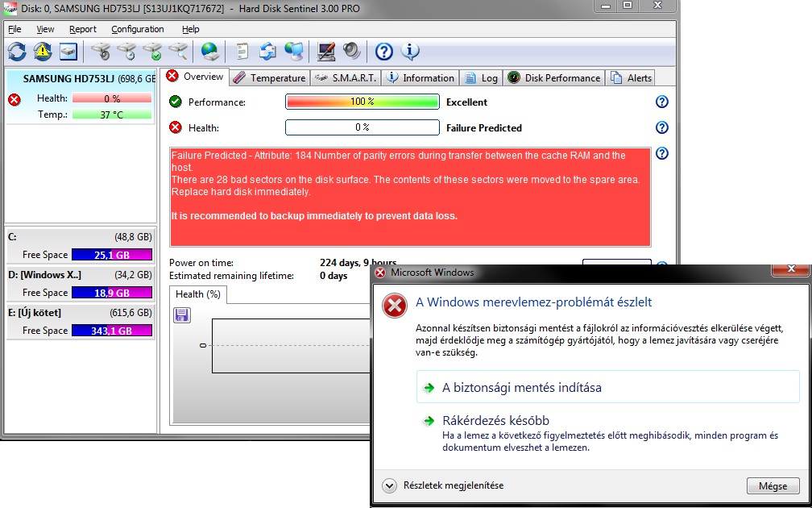Screen dimensions: 812x508
Task: Open the report document toolbar icon
Action: pos(242,52)
